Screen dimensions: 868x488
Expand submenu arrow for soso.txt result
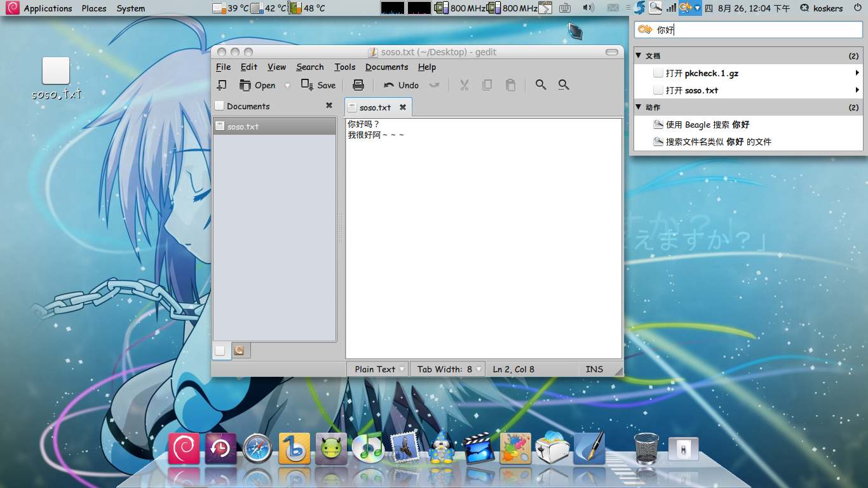(858, 90)
